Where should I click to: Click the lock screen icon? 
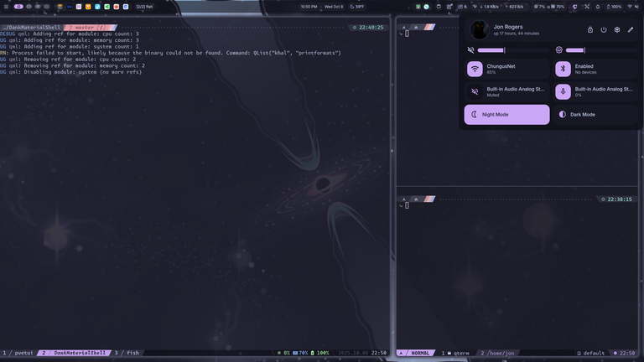click(589, 29)
